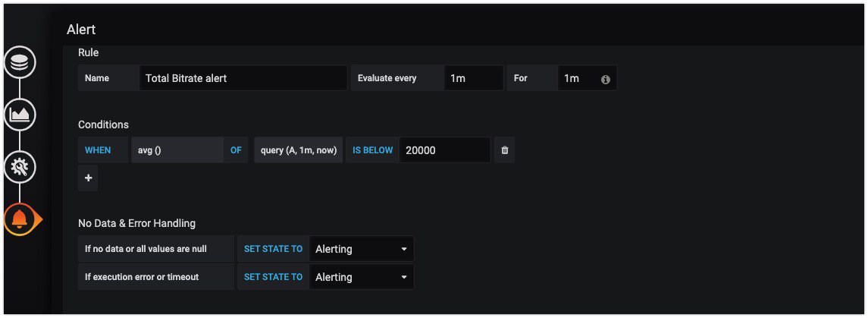Open the Visualization chart icon tab
The height and width of the screenshot is (318, 868).
(20, 115)
